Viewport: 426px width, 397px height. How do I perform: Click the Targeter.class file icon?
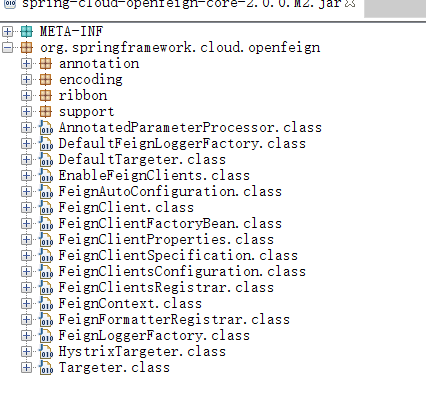(x=46, y=368)
